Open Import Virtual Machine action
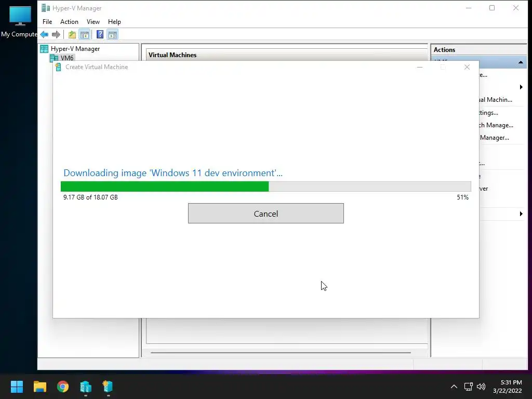This screenshot has height=399, width=532. (495, 100)
